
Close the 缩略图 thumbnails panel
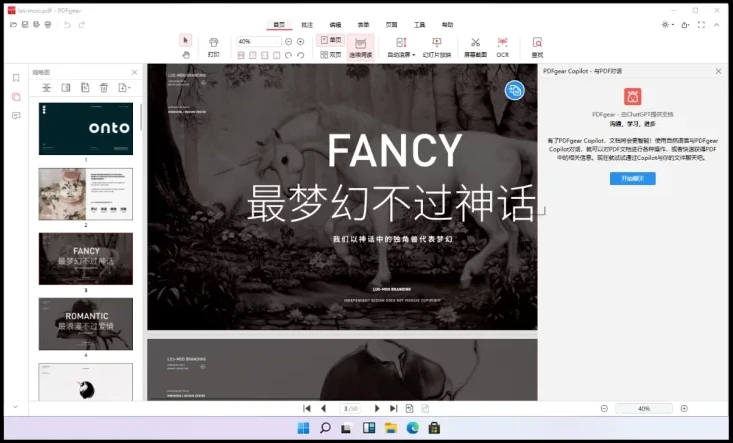point(135,72)
